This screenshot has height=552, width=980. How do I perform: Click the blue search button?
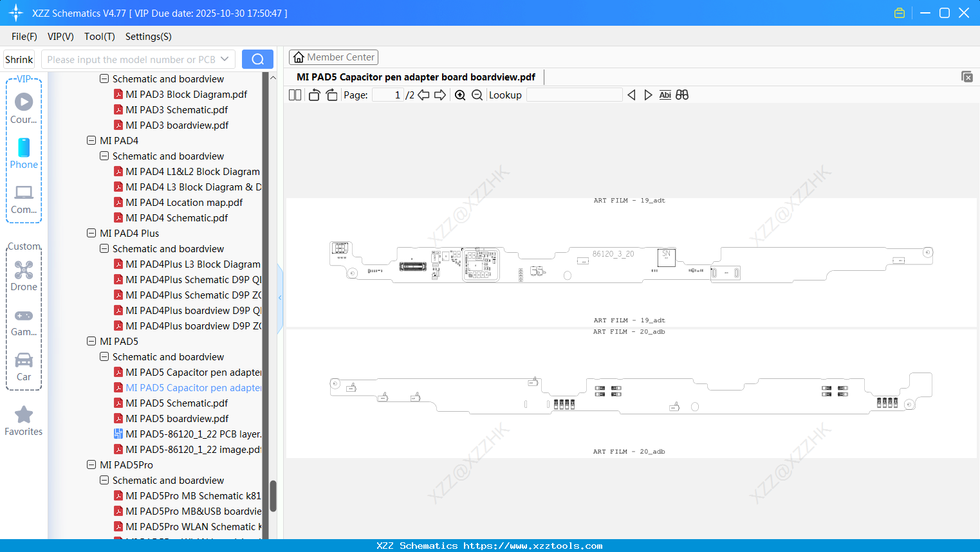tap(257, 59)
